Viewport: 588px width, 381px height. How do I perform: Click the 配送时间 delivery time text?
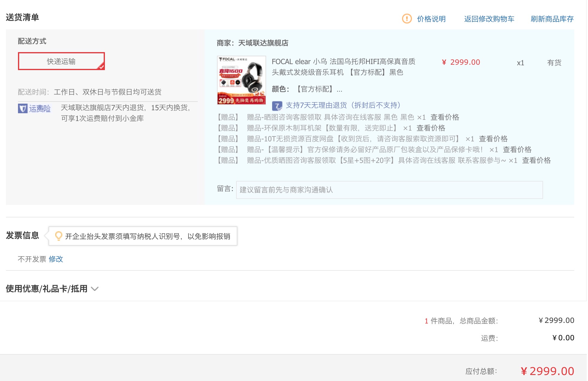point(90,92)
